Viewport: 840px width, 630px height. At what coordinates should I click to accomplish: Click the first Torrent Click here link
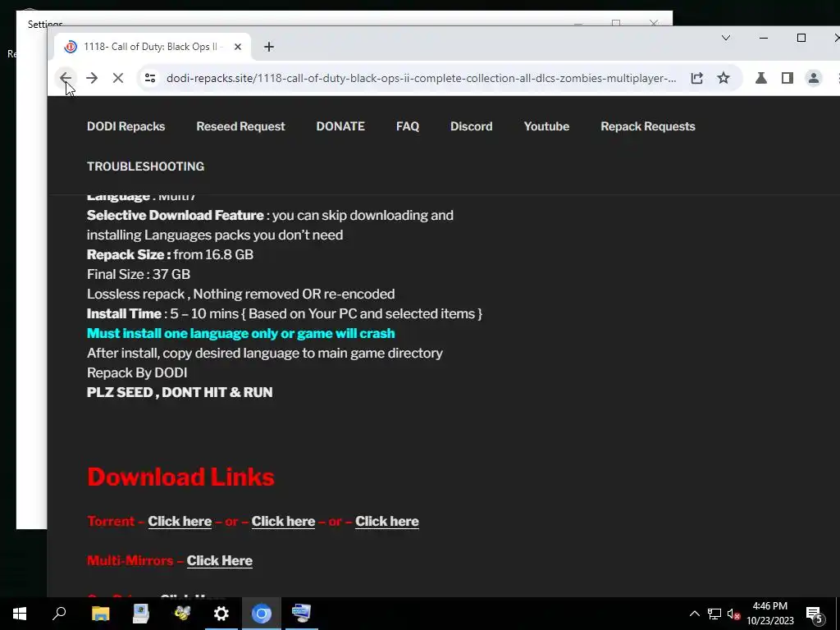click(180, 521)
